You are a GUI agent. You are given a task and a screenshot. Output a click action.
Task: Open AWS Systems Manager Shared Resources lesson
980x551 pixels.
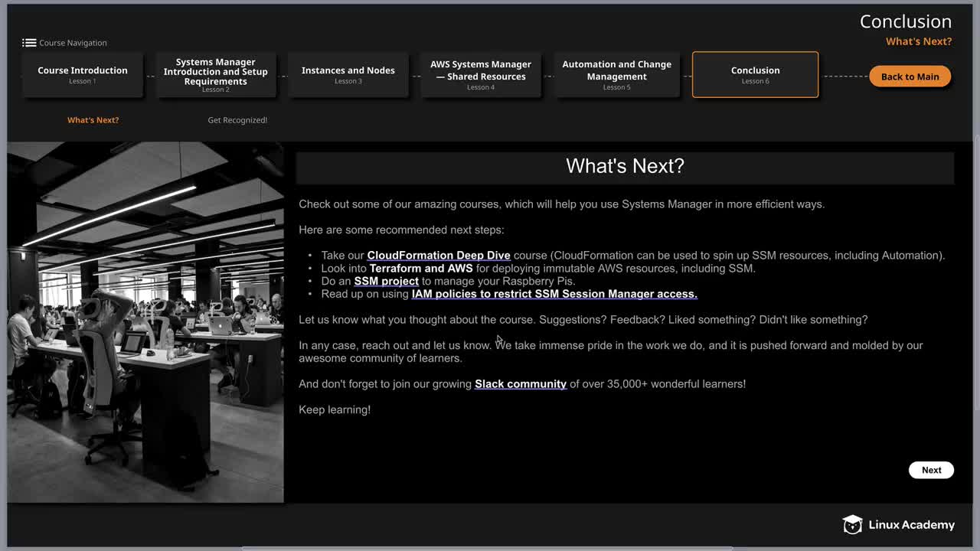[481, 74]
